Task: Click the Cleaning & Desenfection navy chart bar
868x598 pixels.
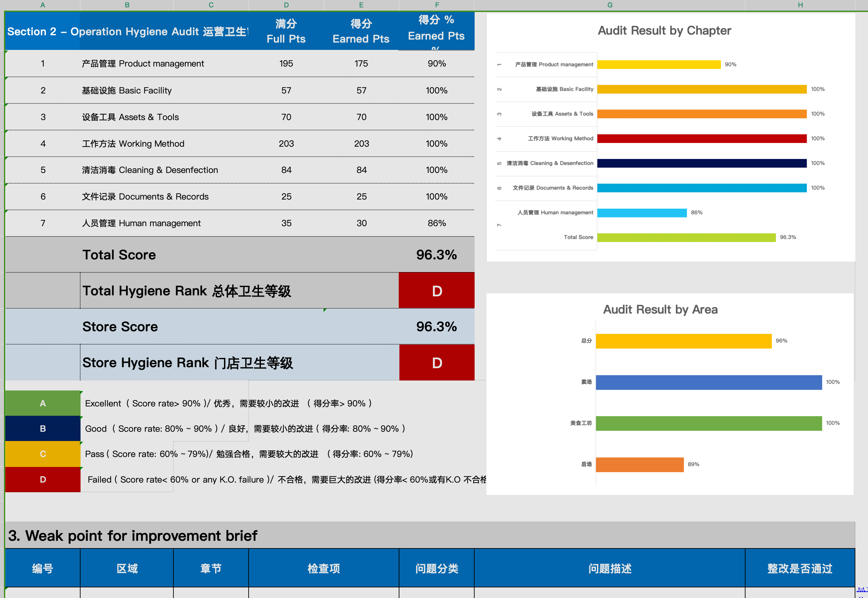Action: click(x=702, y=163)
